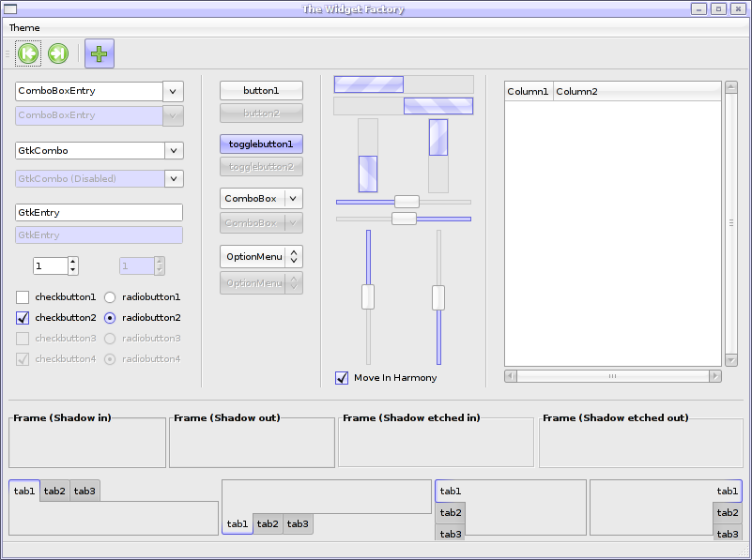Click the green plus add toolbar button
Viewport: 752px width, 560px height.
100,53
